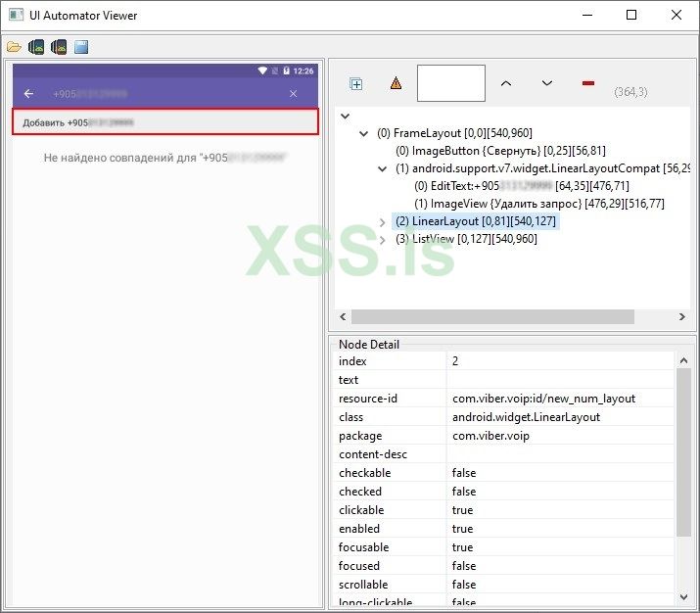Go to previous search result with up chevron
700x613 pixels.
click(x=506, y=83)
